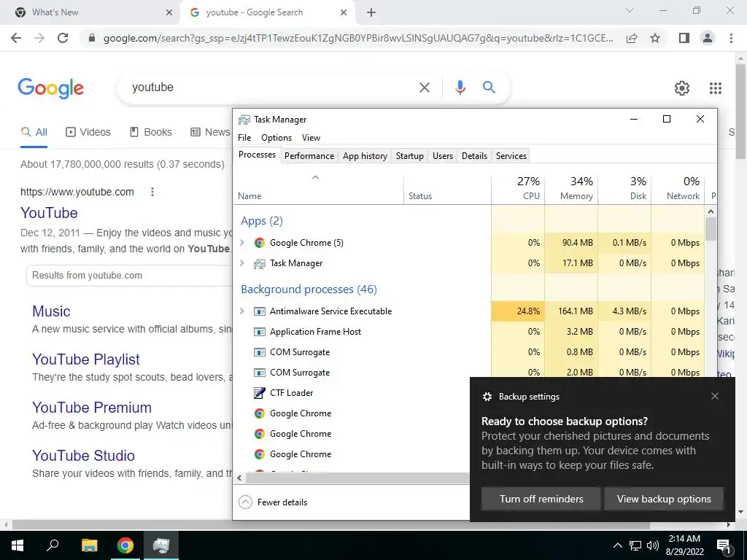Clear the search box with the X icon
This screenshot has height=560, width=747.
coord(424,87)
